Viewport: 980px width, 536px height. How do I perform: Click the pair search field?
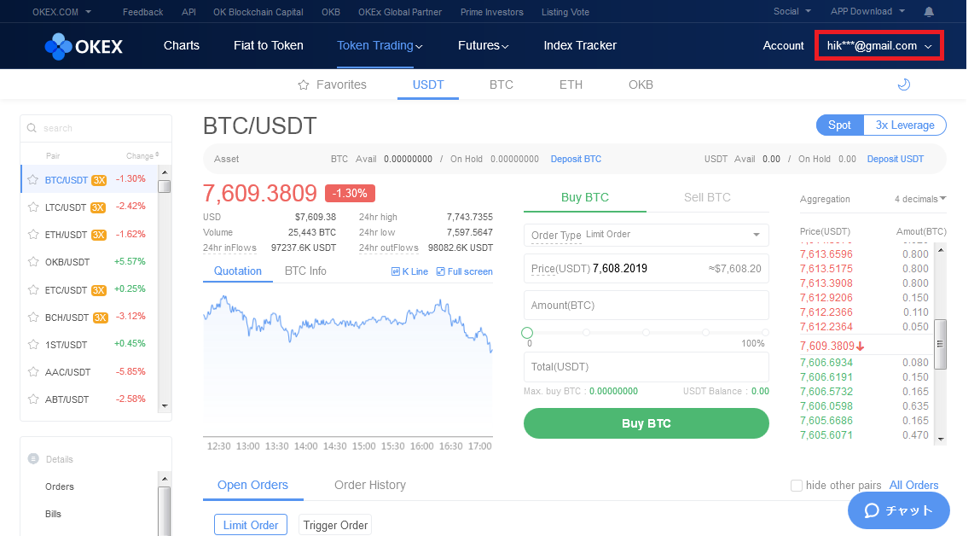[x=96, y=128]
